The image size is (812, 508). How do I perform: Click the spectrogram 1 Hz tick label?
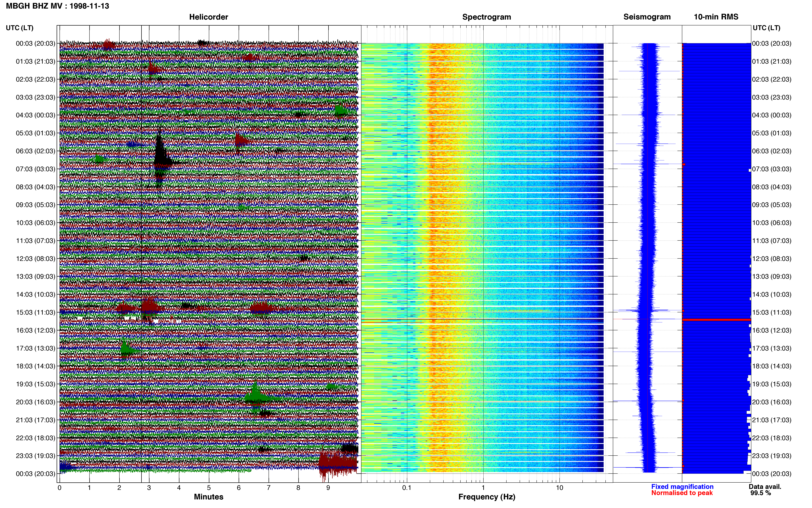pyautogui.click(x=483, y=488)
